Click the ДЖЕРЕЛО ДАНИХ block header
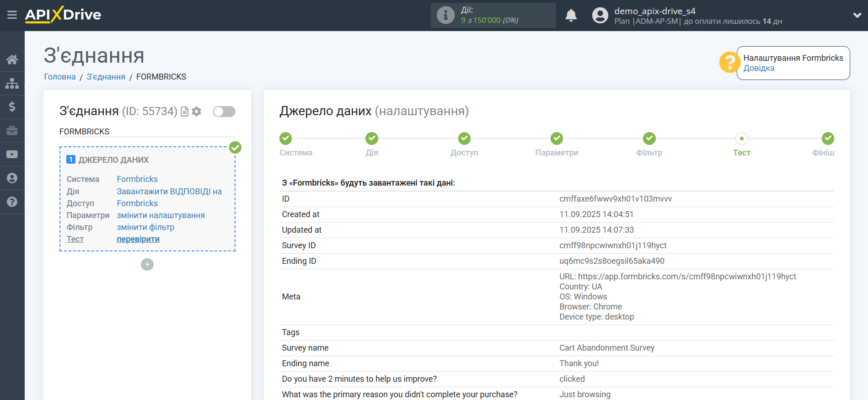Viewport: 868px width, 400px height. 113,160
